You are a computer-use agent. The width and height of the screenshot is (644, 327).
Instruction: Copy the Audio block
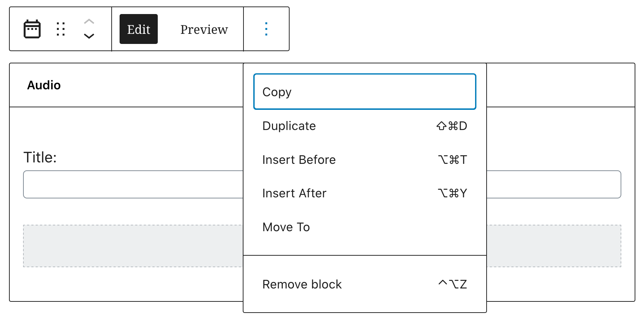coord(365,91)
